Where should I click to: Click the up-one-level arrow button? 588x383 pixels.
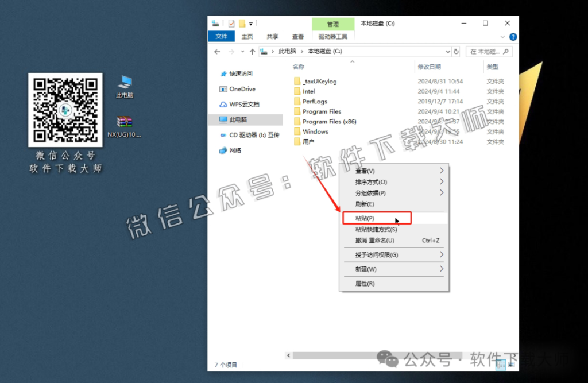point(252,51)
